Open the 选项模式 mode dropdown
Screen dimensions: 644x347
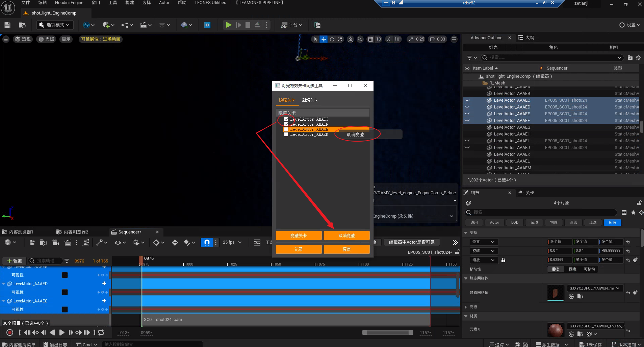point(54,25)
